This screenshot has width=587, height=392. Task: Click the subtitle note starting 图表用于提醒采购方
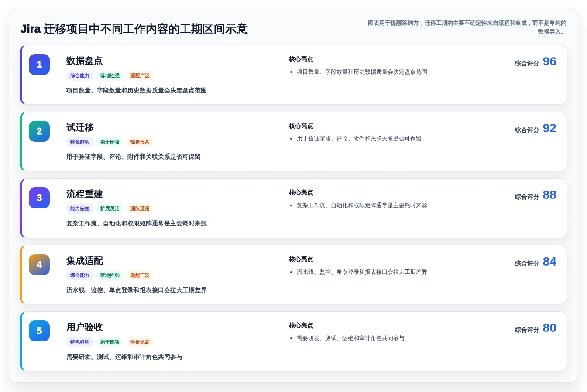point(467,27)
